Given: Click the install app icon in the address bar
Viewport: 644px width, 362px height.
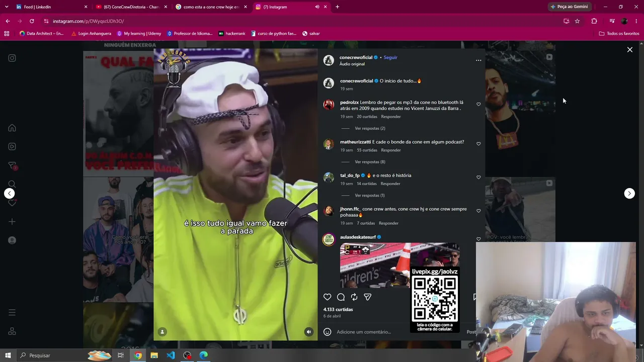Looking at the screenshot, I should [x=566, y=21].
